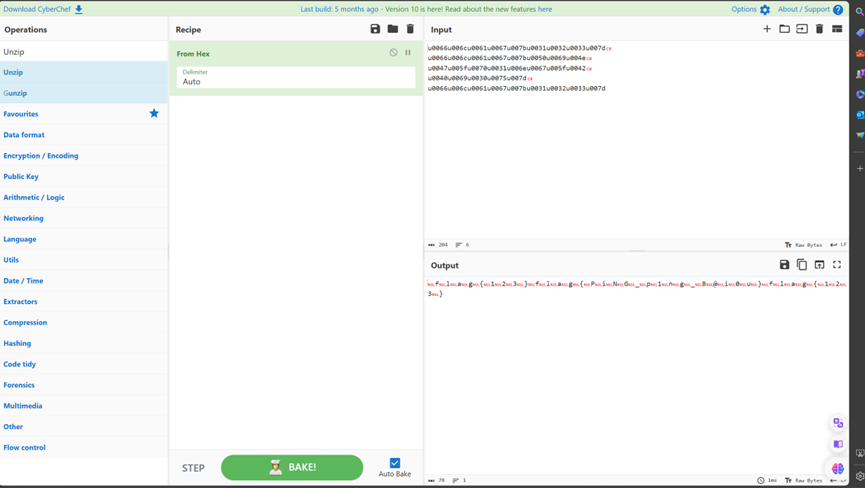The image size is (865, 488).
Task: Open the Multimedia category
Action: point(84,406)
